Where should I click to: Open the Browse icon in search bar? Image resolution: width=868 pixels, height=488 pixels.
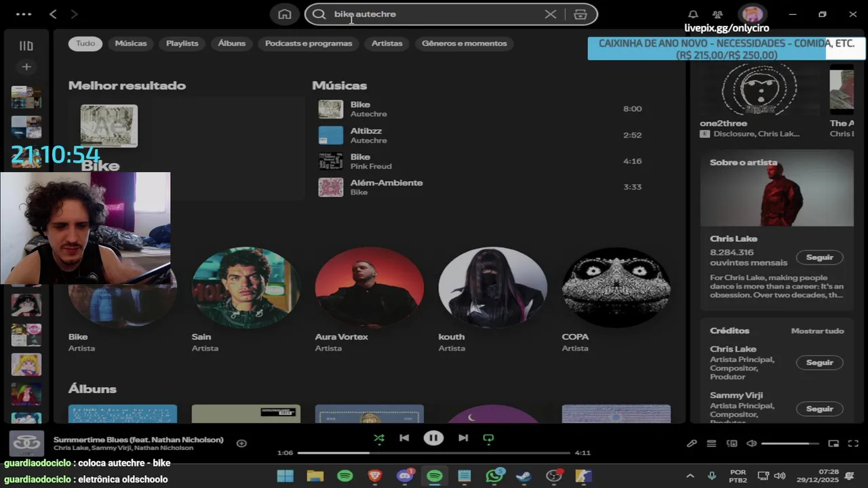click(x=580, y=14)
